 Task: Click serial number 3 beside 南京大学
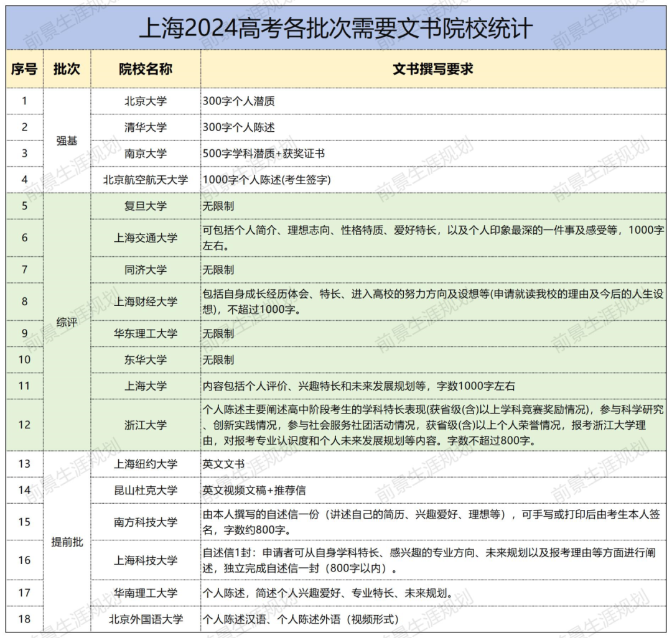(x=24, y=154)
